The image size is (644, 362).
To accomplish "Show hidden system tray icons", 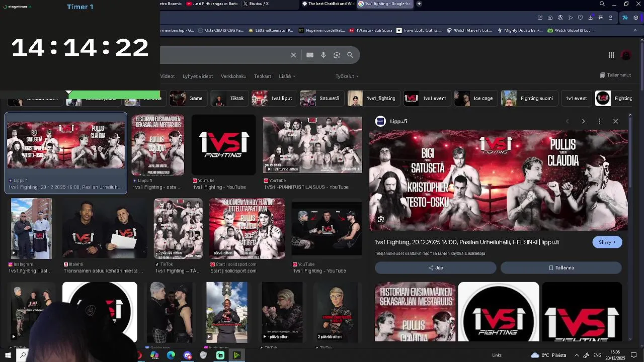I will click(577, 355).
